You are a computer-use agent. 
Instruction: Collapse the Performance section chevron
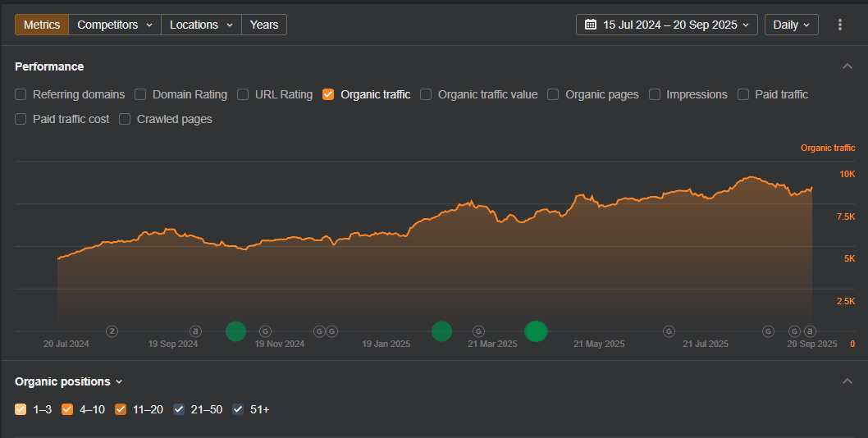click(x=847, y=66)
